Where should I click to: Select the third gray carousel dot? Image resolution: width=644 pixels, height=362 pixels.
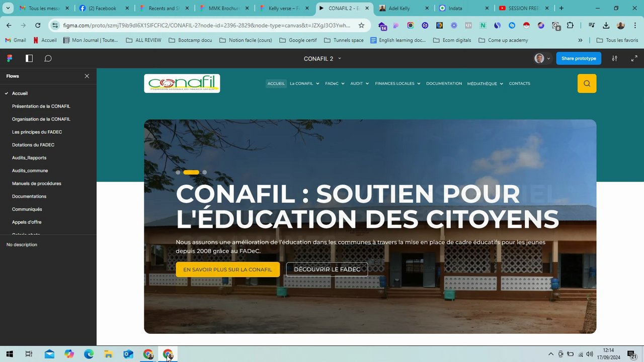point(204,172)
